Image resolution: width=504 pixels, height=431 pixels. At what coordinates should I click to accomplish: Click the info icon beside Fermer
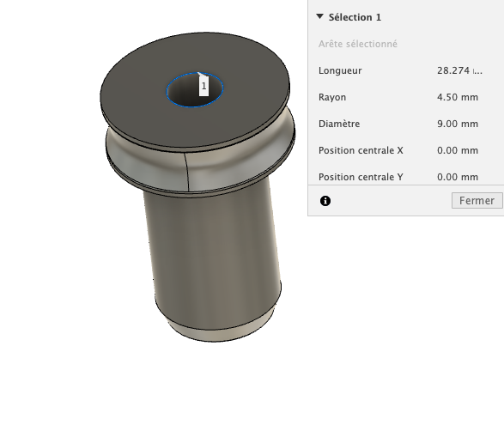click(325, 201)
